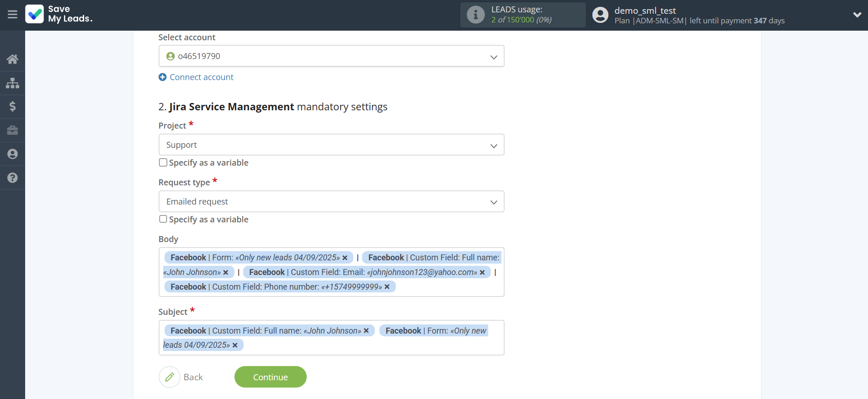
Task: Enable 'Specify as a variable' under Project
Action: 163,162
